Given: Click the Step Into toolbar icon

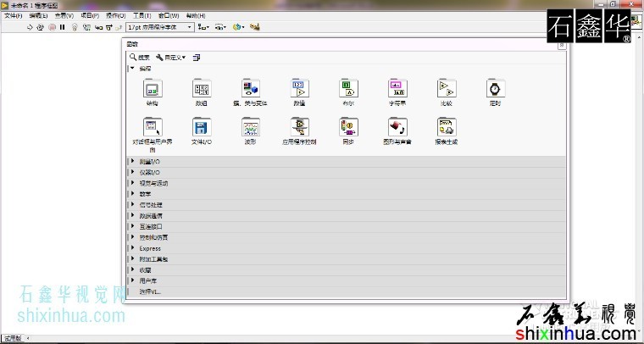Looking at the screenshot, I should tap(98, 27).
